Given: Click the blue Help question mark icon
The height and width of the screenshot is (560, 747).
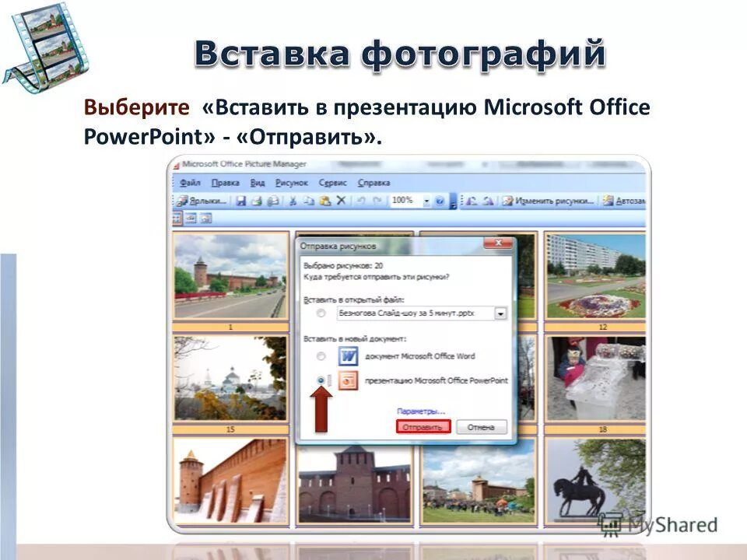Looking at the screenshot, I should (x=440, y=201).
